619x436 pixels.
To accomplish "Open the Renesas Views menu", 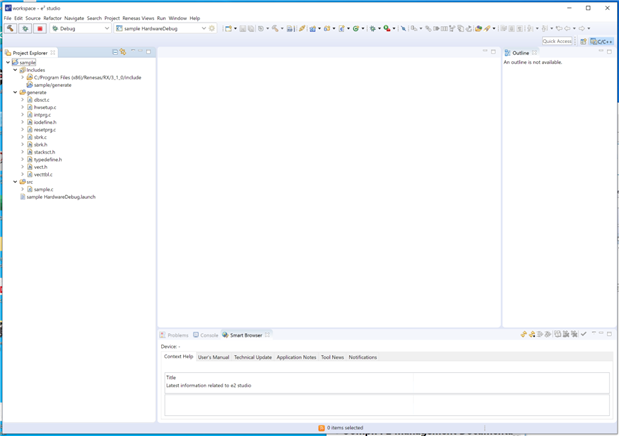I will pyautogui.click(x=138, y=18).
